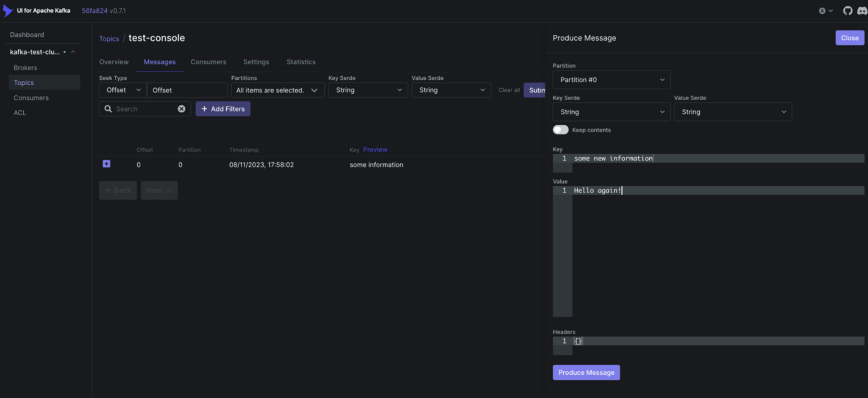Open the GitHub repository icon
This screenshot has height=398, width=868.
point(848,10)
